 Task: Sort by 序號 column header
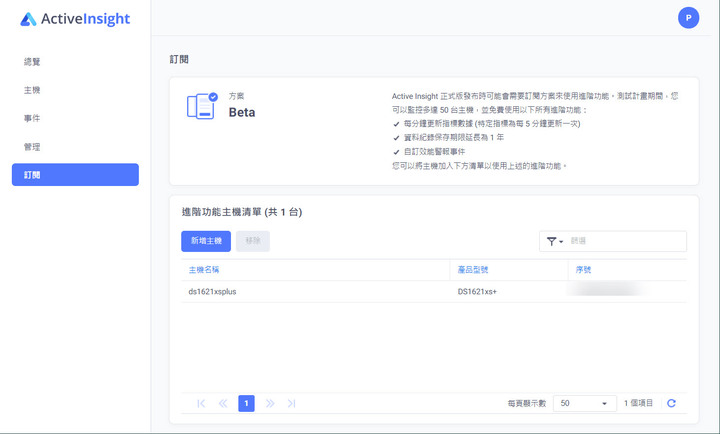click(584, 270)
